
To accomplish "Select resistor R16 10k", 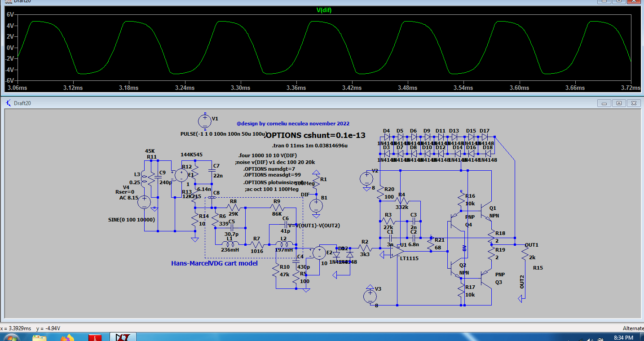I will pyautogui.click(x=461, y=199).
